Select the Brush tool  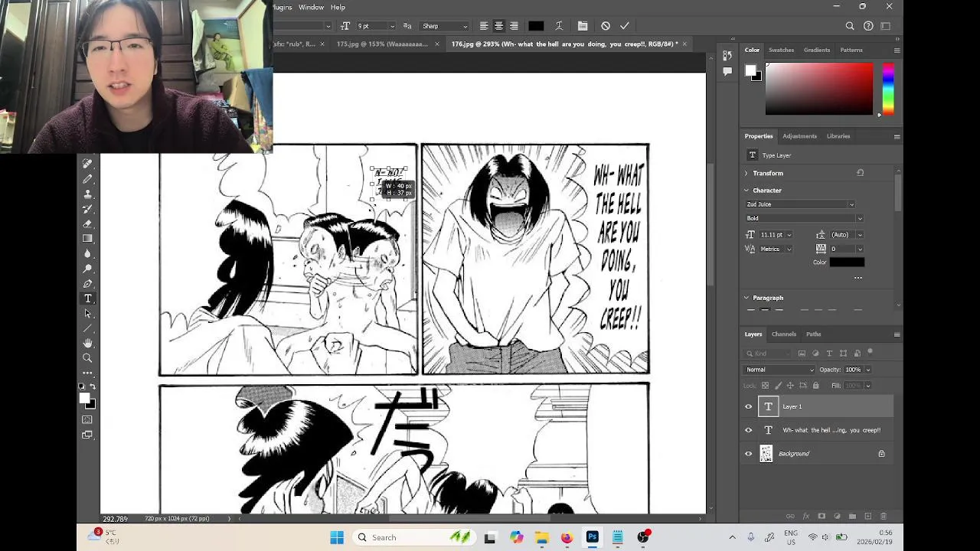point(87,178)
